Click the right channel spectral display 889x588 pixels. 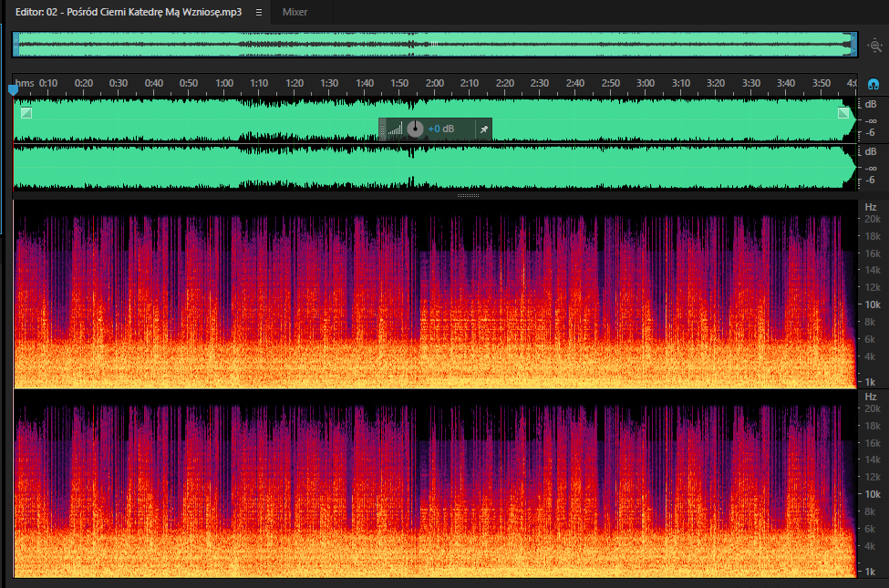click(435, 484)
